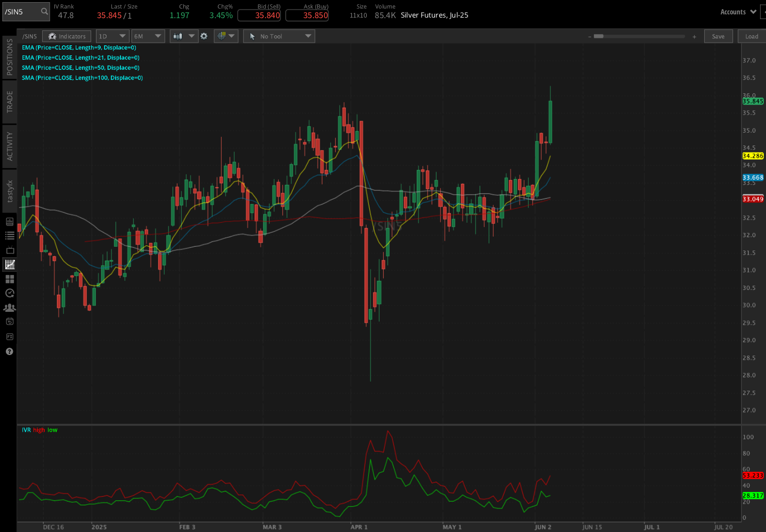The height and width of the screenshot is (532, 766).
Task: Open the No Tool drawing dropdown
Action: click(278, 36)
